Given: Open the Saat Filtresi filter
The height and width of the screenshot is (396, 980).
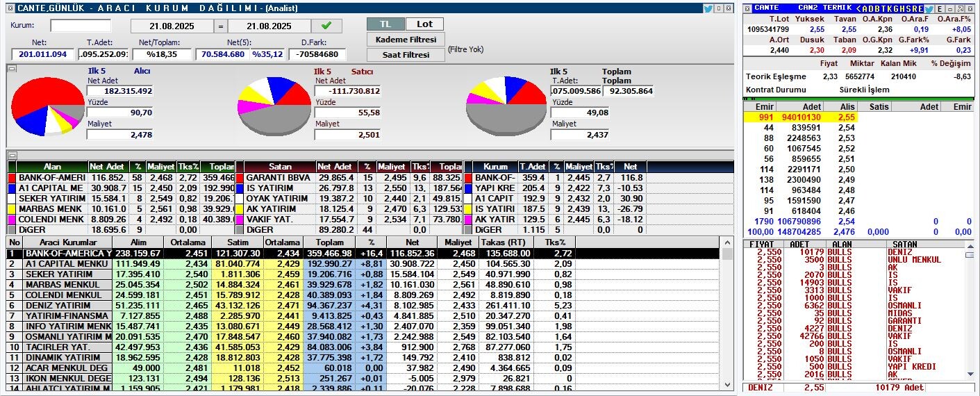Looking at the screenshot, I should (x=406, y=55).
